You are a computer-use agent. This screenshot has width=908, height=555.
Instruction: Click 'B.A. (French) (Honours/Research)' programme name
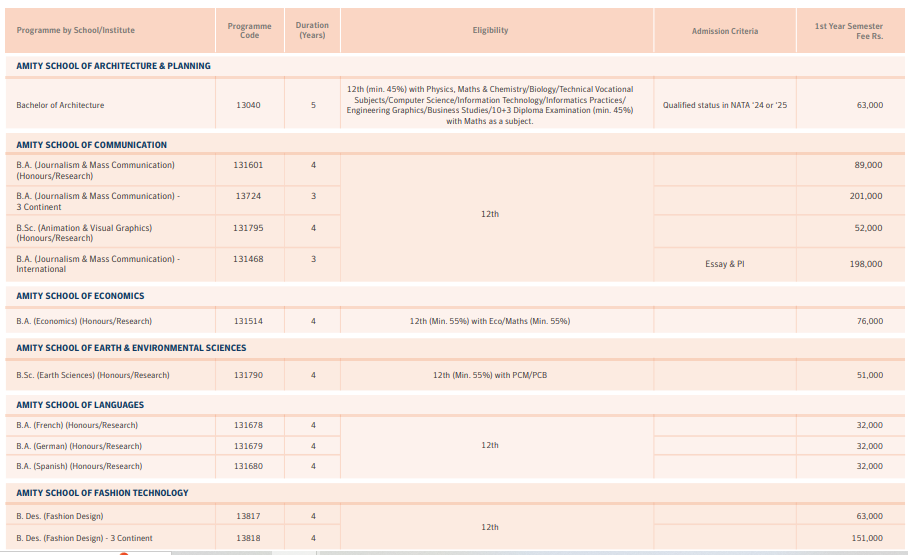pos(77,425)
